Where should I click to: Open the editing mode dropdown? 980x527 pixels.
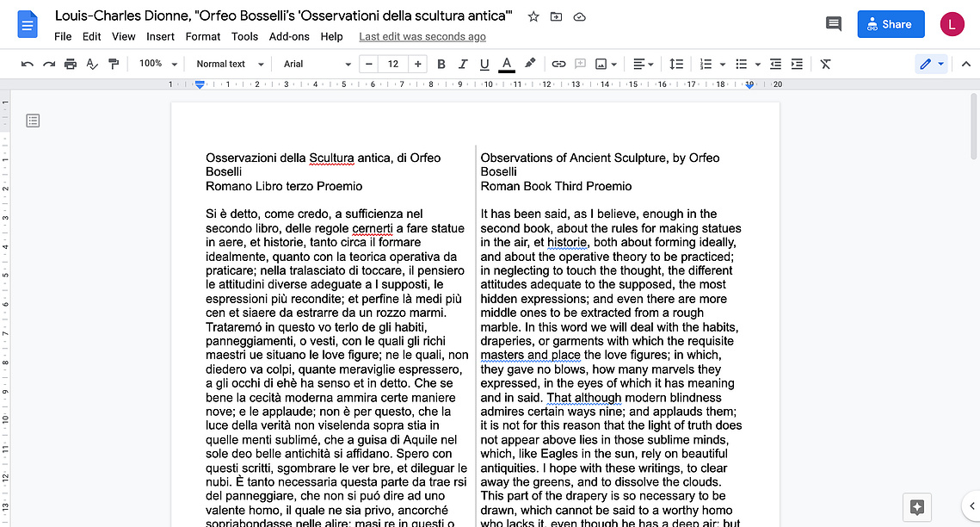coord(931,64)
